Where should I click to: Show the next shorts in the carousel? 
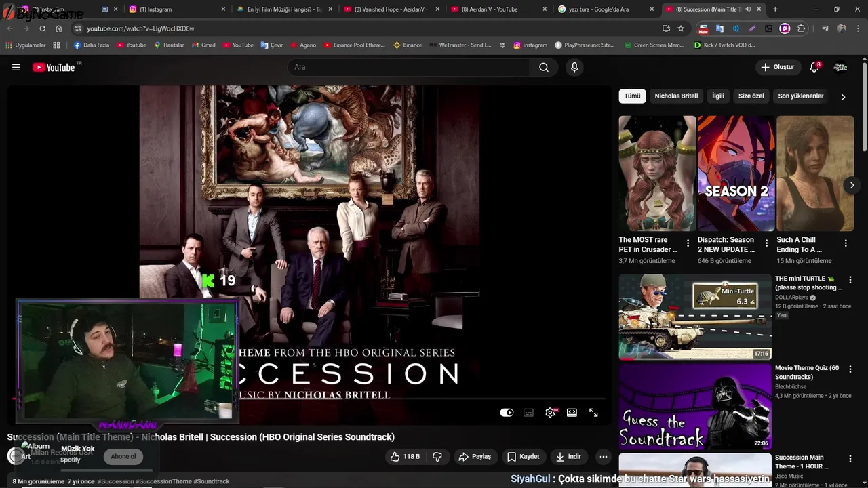coord(852,185)
